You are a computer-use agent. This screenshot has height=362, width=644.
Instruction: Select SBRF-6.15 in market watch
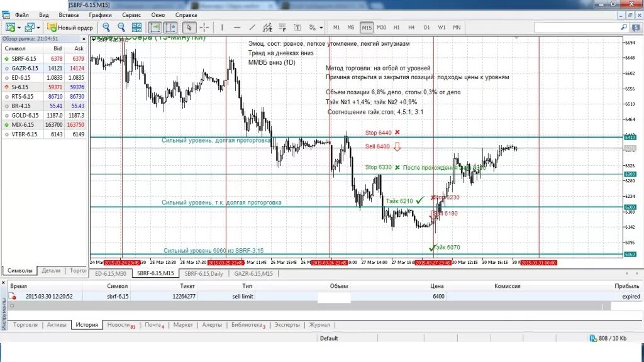click(x=45, y=58)
